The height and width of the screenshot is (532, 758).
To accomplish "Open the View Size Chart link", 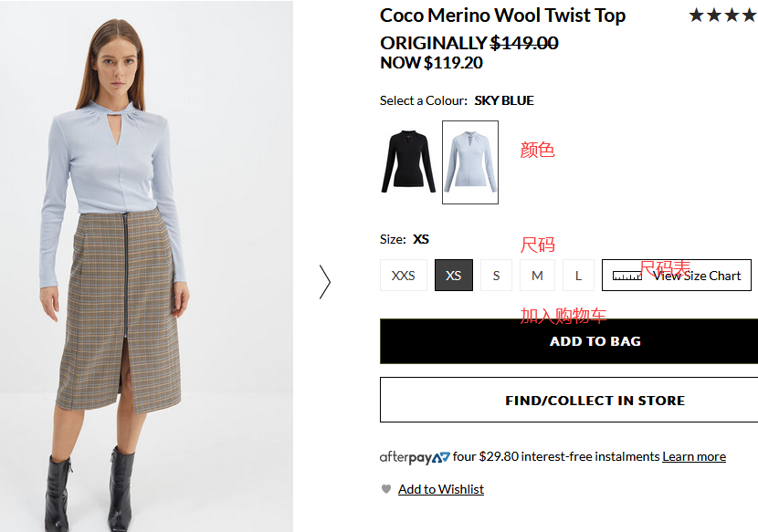I will pos(697,276).
